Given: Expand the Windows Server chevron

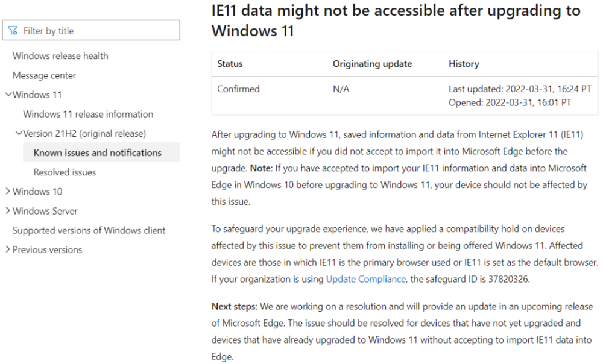Looking at the screenshot, I should [x=8, y=211].
